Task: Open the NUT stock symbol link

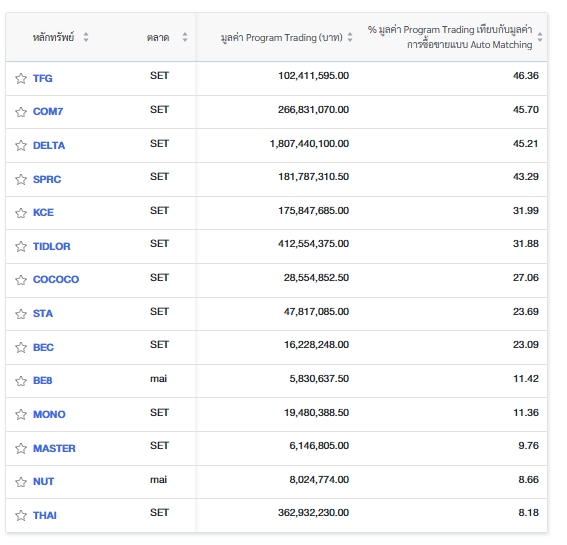Action: pos(43,482)
